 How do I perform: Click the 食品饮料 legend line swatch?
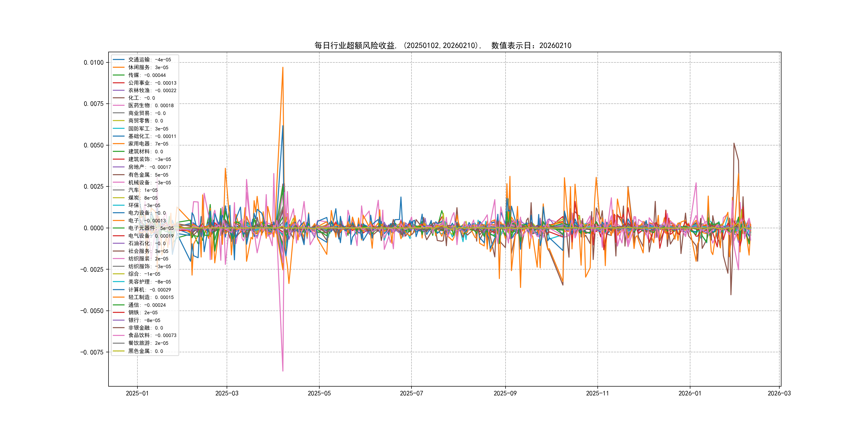tap(119, 335)
